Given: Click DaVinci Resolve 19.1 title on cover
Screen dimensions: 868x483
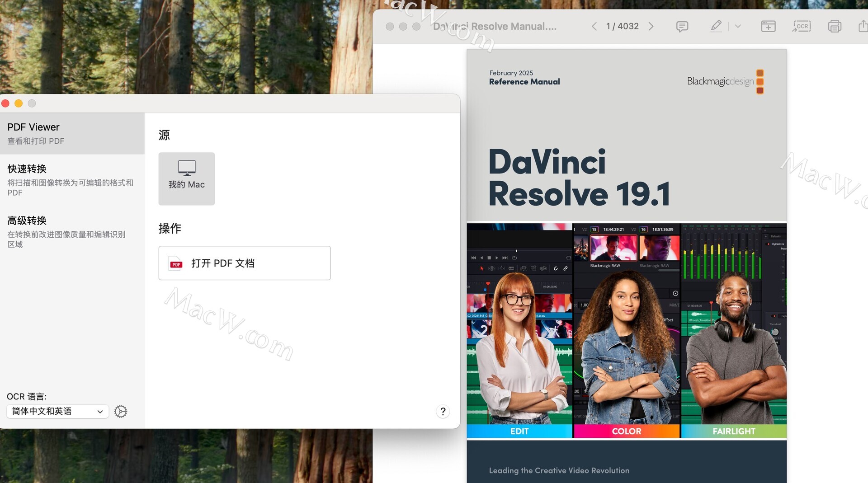Looking at the screenshot, I should point(579,178).
